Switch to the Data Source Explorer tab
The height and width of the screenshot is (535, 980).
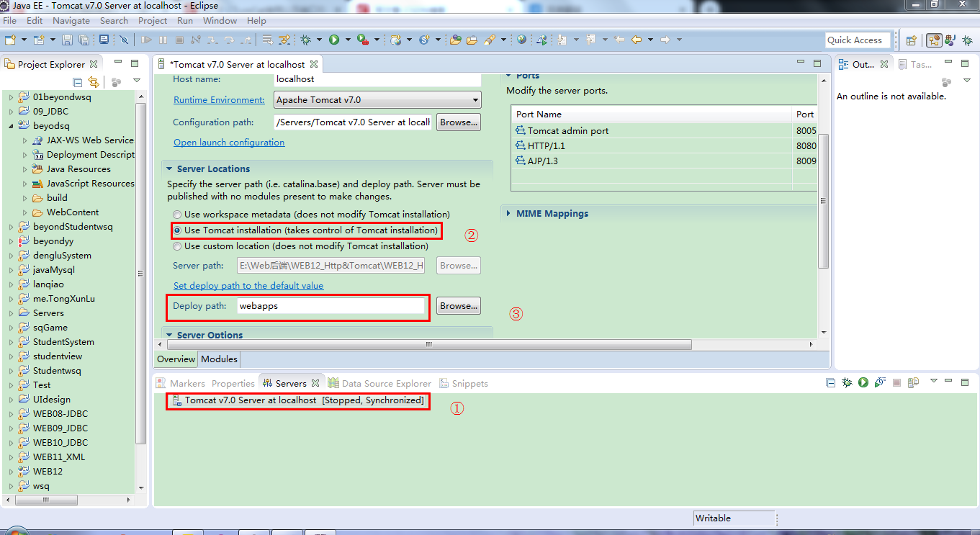coord(379,383)
